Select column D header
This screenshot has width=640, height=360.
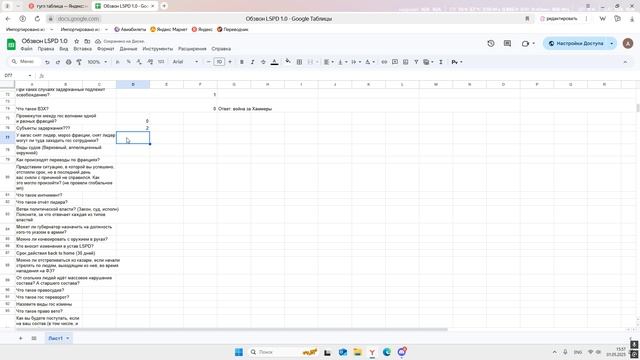(x=133, y=84)
